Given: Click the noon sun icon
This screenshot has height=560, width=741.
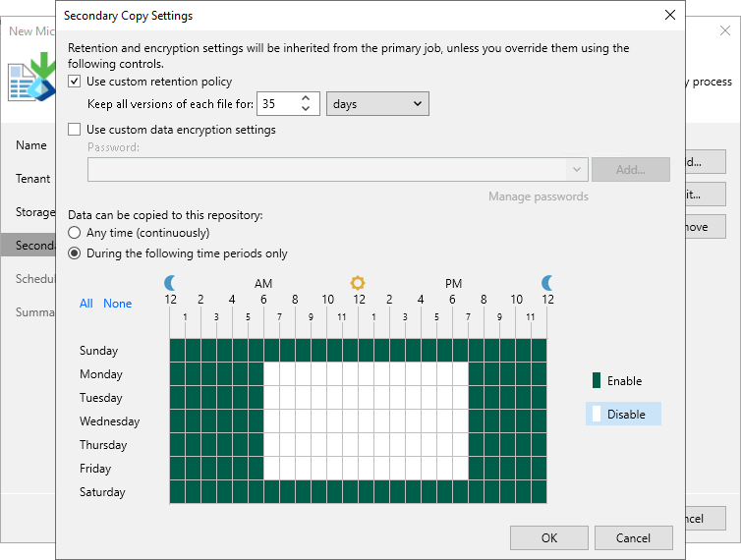Looking at the screenshot, I should (x=358, y=283).
